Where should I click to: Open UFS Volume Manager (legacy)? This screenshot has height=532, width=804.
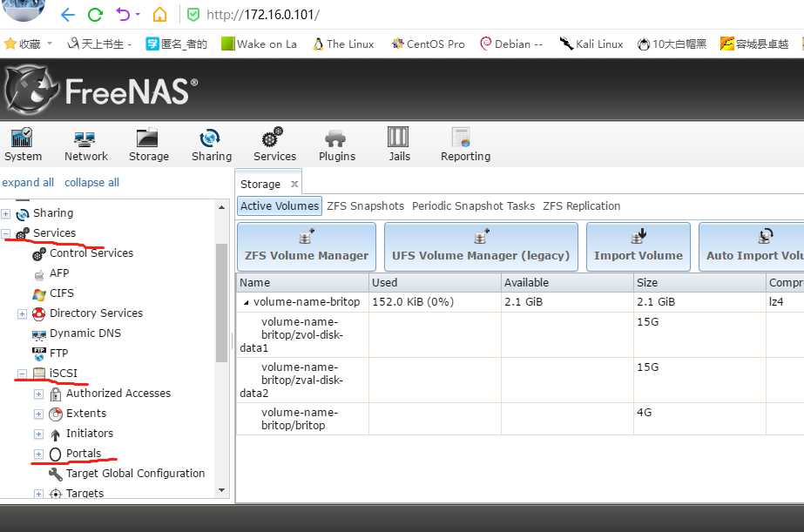481,246
